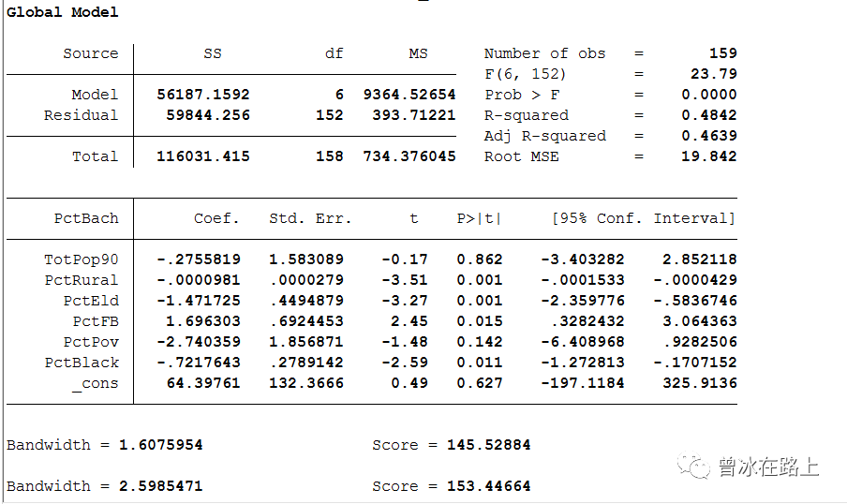
Task: Click the _cons p-value 0.627
Action: click(x=479, y=383)
